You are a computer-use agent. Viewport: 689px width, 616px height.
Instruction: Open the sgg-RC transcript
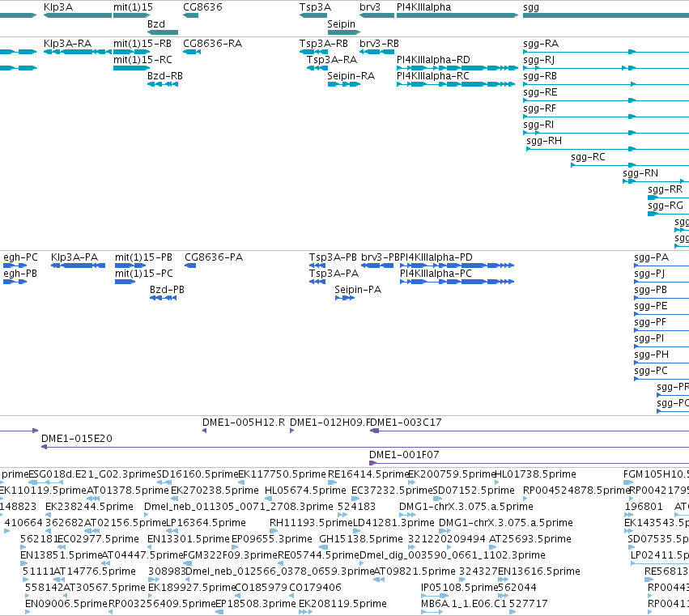(x=588, y=157)
